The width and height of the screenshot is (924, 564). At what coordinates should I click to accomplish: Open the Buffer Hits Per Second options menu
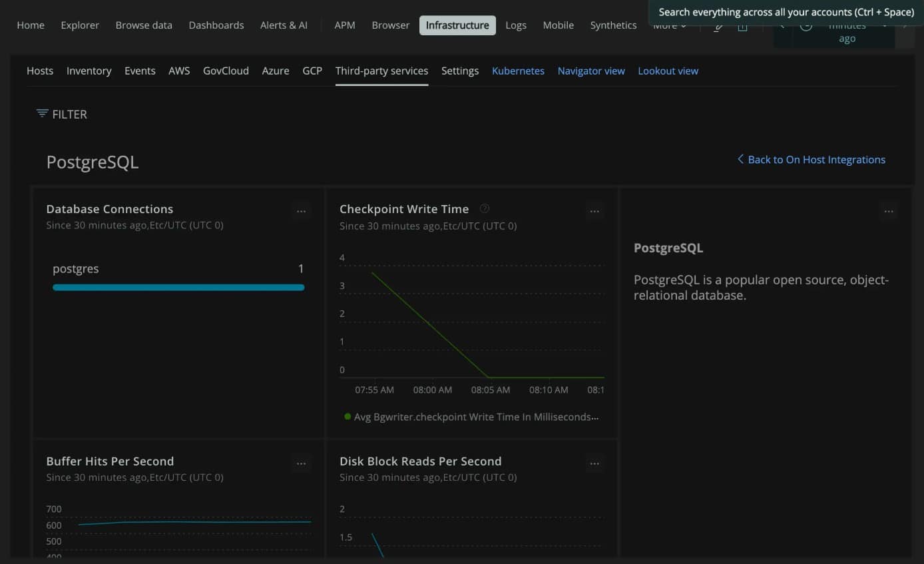(x=302, y=463)
